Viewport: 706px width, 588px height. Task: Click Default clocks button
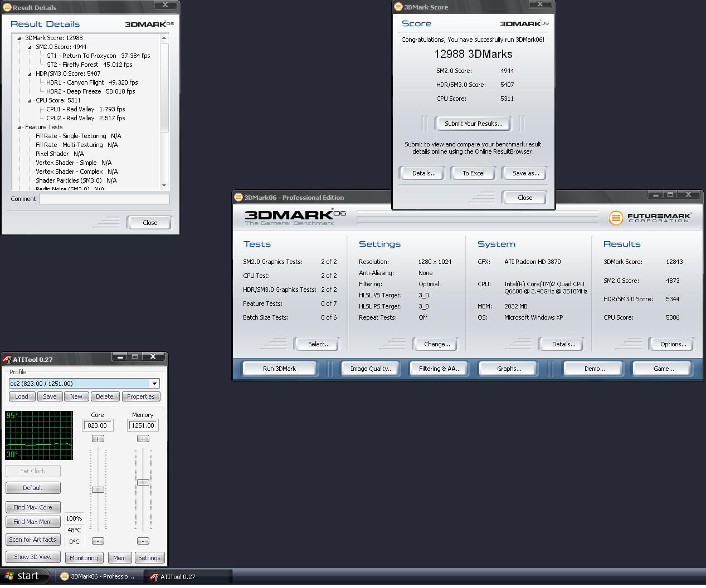33,488
